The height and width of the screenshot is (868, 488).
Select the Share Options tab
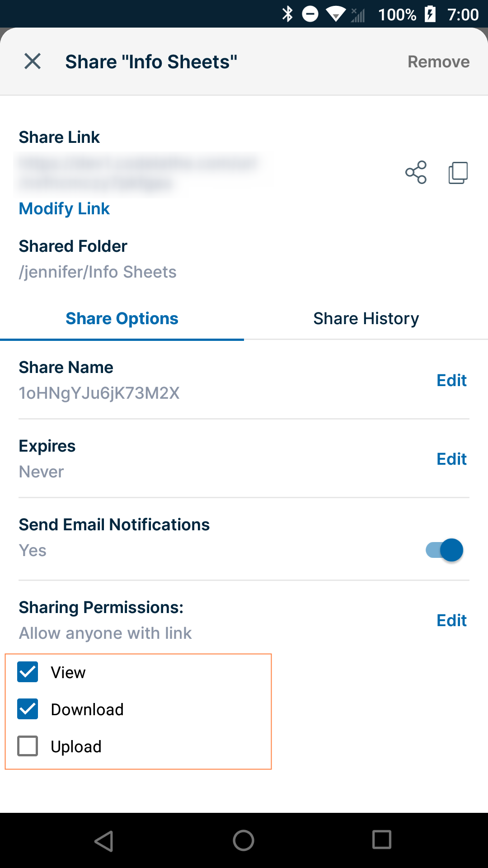(x=122, y=319)
